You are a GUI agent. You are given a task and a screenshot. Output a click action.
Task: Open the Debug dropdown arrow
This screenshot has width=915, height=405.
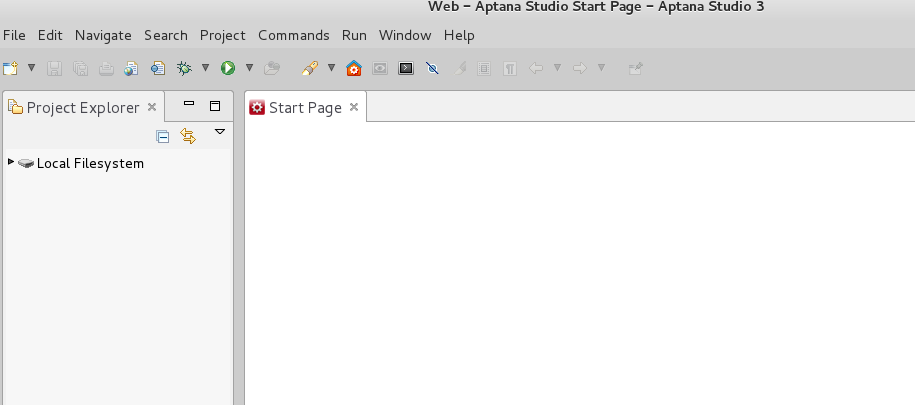[205, 68]
